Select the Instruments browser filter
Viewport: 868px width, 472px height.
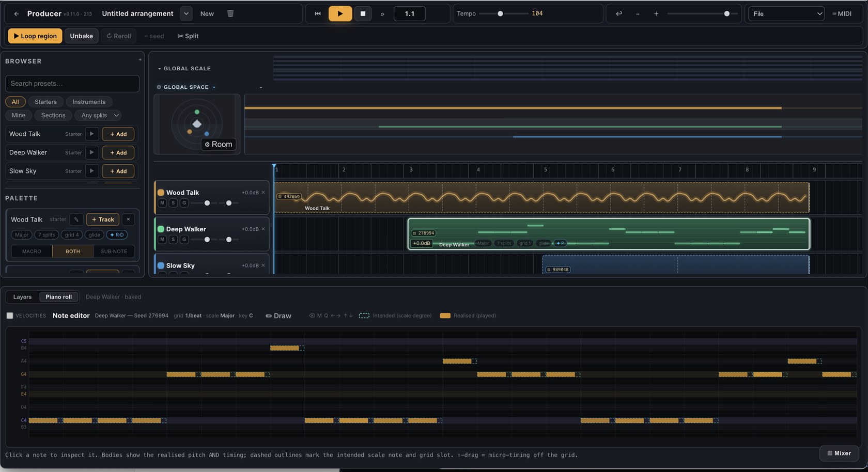tap(89, 102)
